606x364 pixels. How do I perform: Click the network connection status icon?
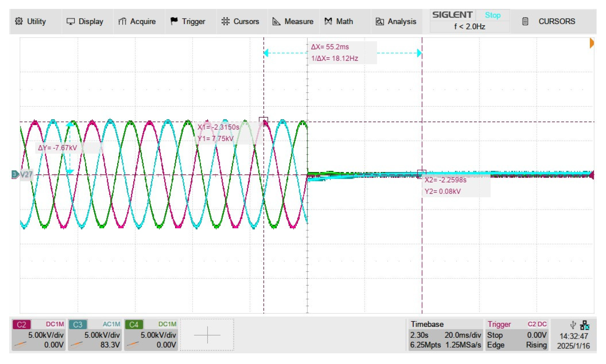(585, 325)
